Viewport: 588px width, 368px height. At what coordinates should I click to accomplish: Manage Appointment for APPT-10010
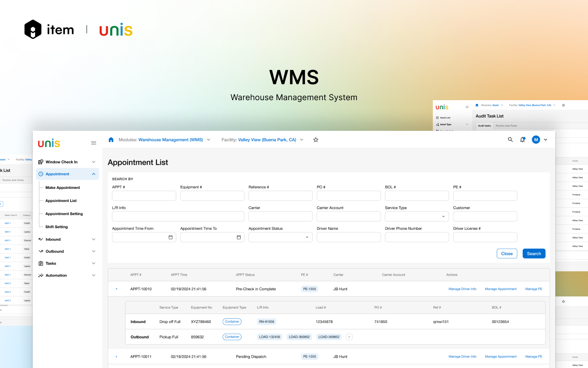pos(501,289)
